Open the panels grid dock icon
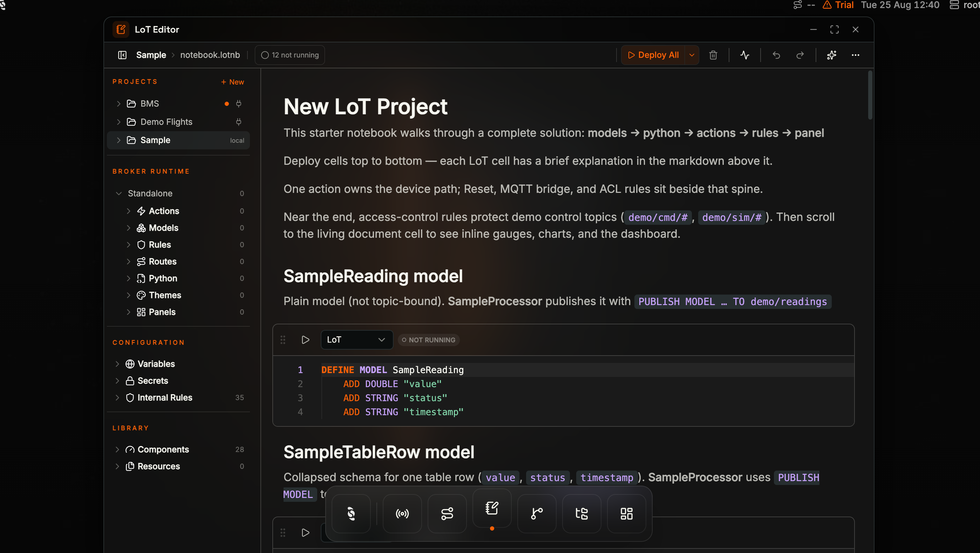The image size is (980, 553). click(x=627, y=514)
